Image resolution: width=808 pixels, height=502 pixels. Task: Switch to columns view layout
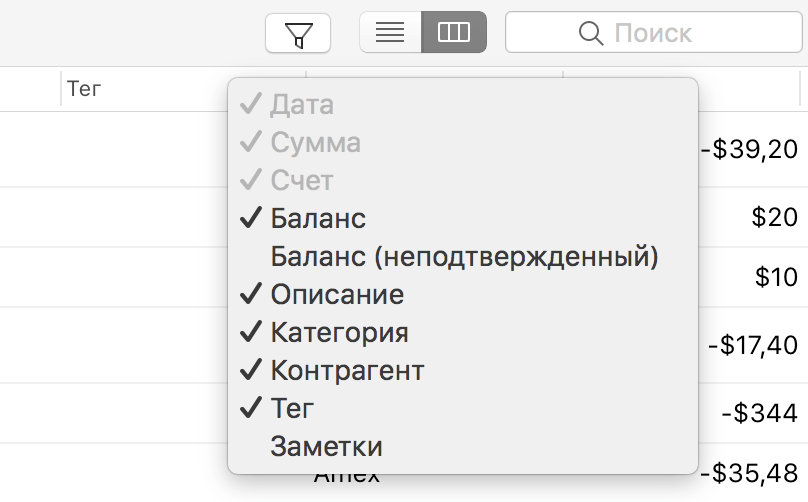click(453, 32)
